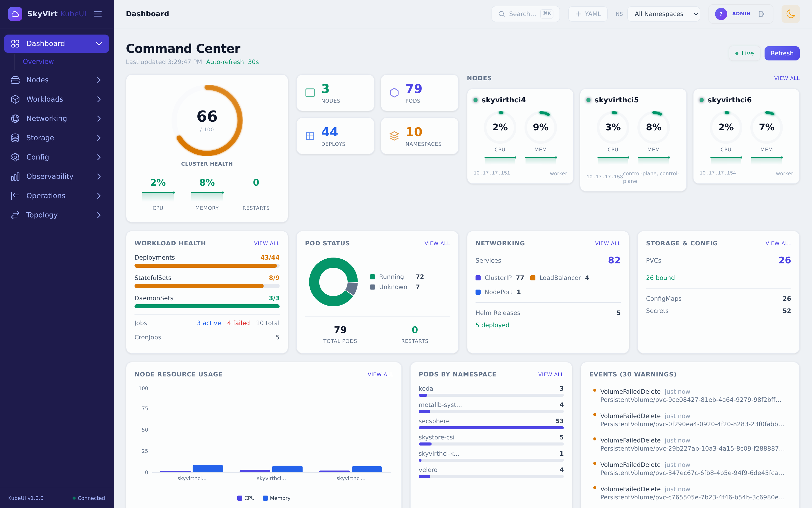This screenshot has height=508, width=812.
Task: Open View All for Node Resource Usage
Action: tap(380, 374)
